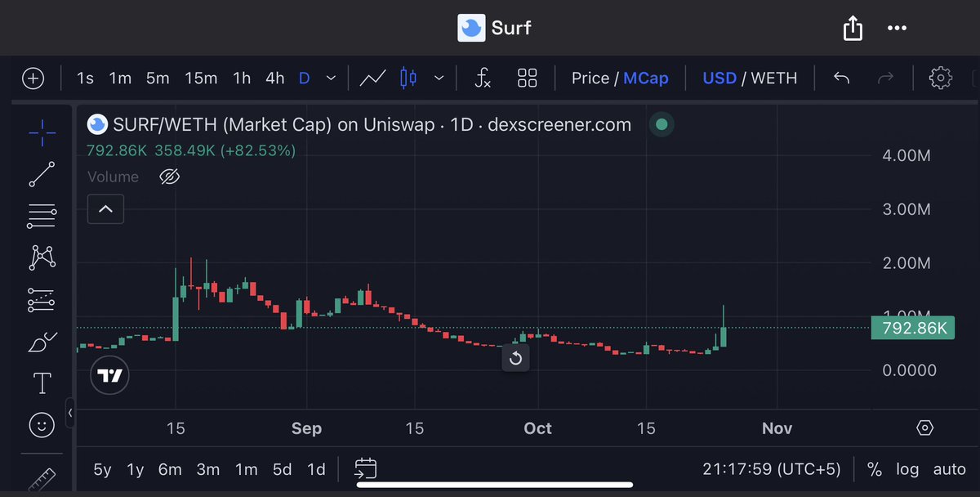This screenshot has width=980, height=497.
Task: Click the Surf app logo in header
Action: tap(470, 28)
